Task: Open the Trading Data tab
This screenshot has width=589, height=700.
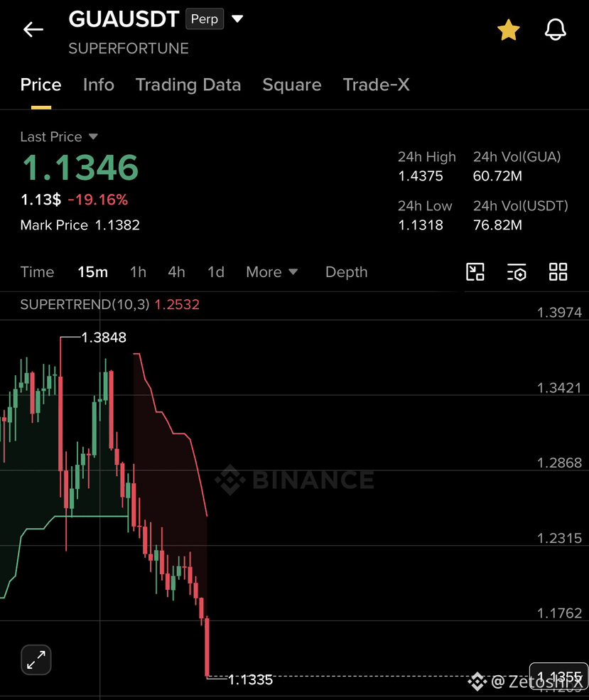Action: [188, 85]
